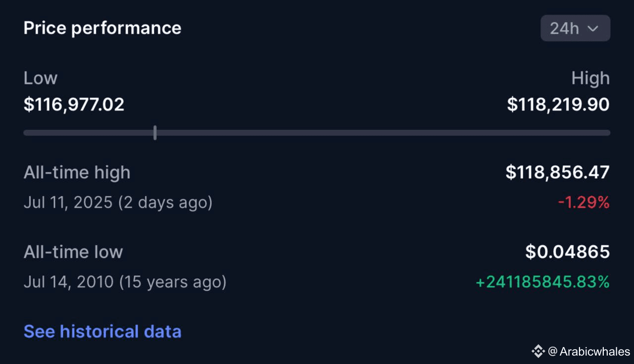Click the price range slider marker
The width and height of the screenshot is (634, 364).
click(x=155, y=132)
